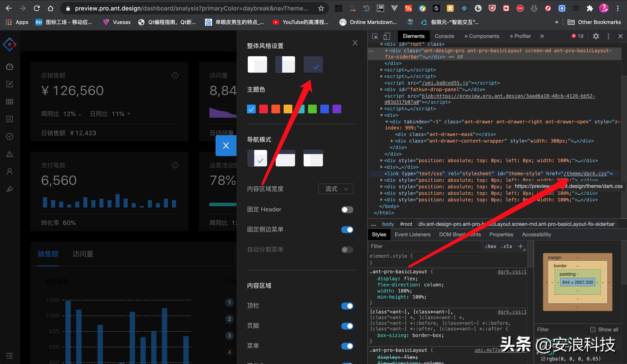
Task: Open the 流式 content width dropdown
Action: tap(336, 189)
